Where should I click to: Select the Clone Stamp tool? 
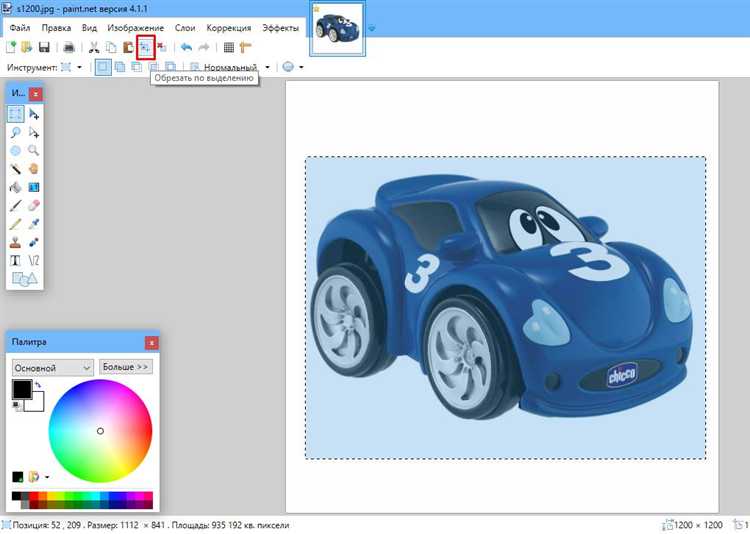tap(16, 242)
